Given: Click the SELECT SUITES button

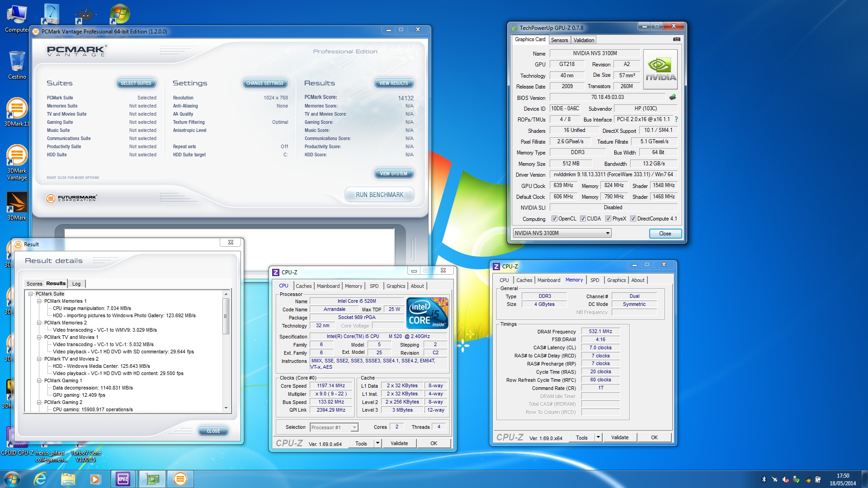Looking at the screenshot, I should [136, 83].
